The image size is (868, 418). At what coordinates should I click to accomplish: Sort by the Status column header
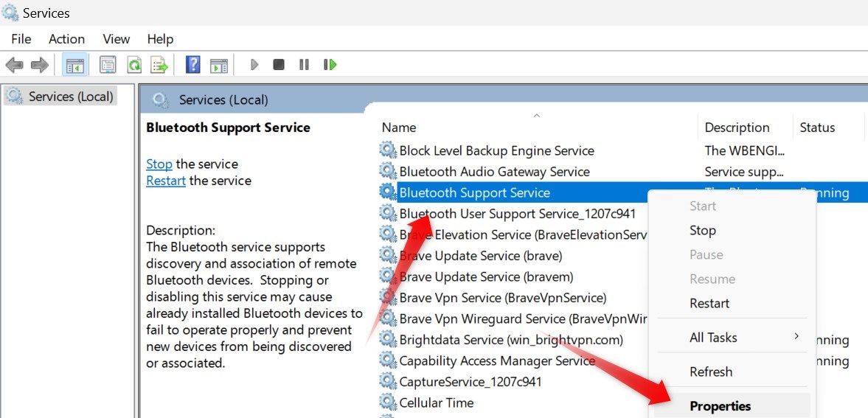coord(817,128)
